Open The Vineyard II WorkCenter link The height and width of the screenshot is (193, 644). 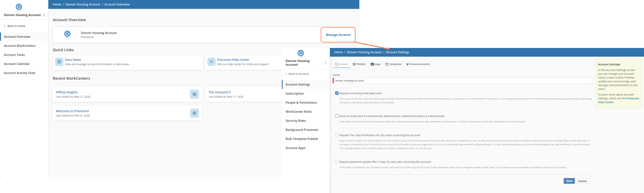(x=220, y=92)
